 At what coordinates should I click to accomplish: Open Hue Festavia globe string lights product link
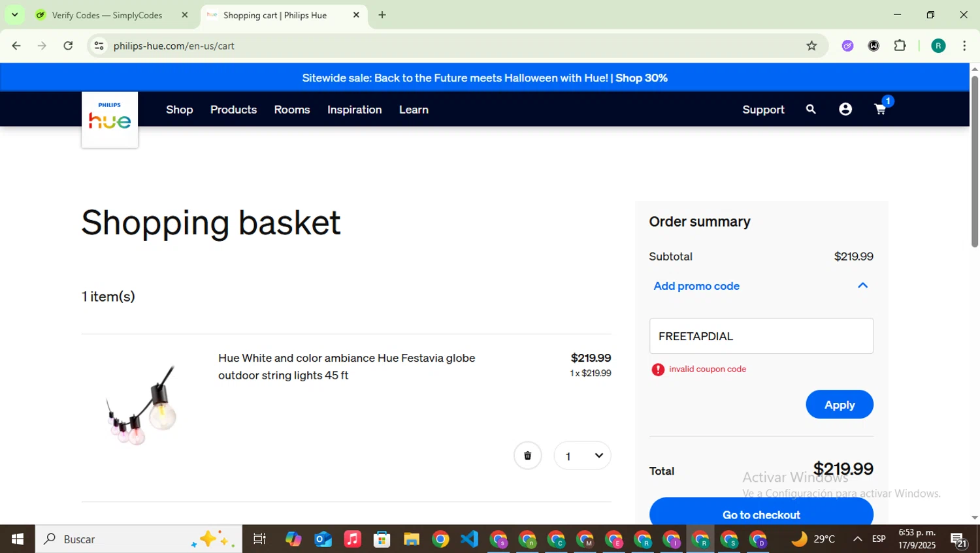(x=347, y=366)
